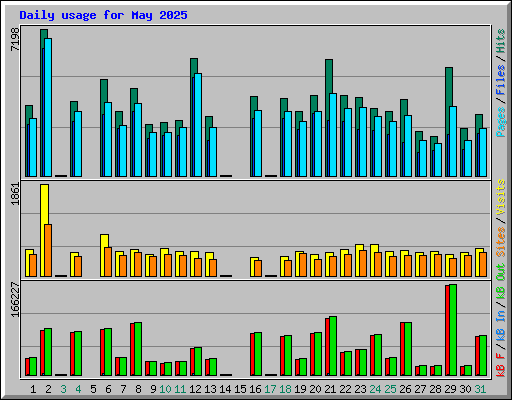
Task: Click day label 1 on the axis
Action: [x=33, y=389]
